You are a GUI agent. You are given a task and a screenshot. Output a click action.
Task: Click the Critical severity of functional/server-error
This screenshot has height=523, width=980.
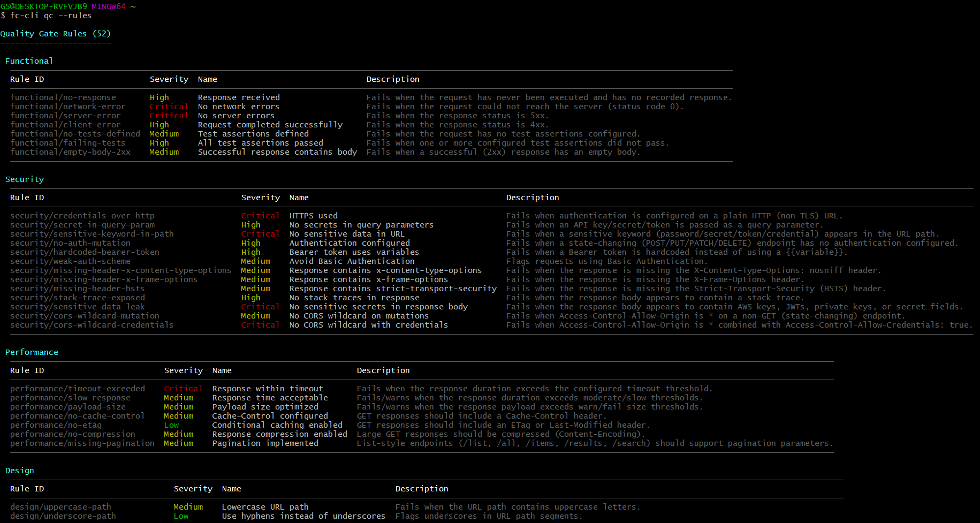(x=169, y=116)
